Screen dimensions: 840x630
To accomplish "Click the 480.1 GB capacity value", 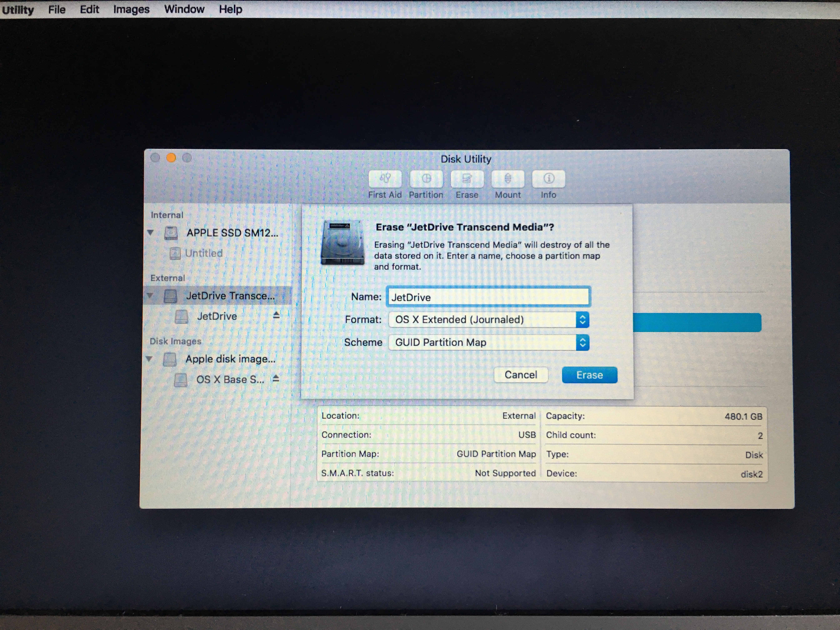I will (743, 417).
